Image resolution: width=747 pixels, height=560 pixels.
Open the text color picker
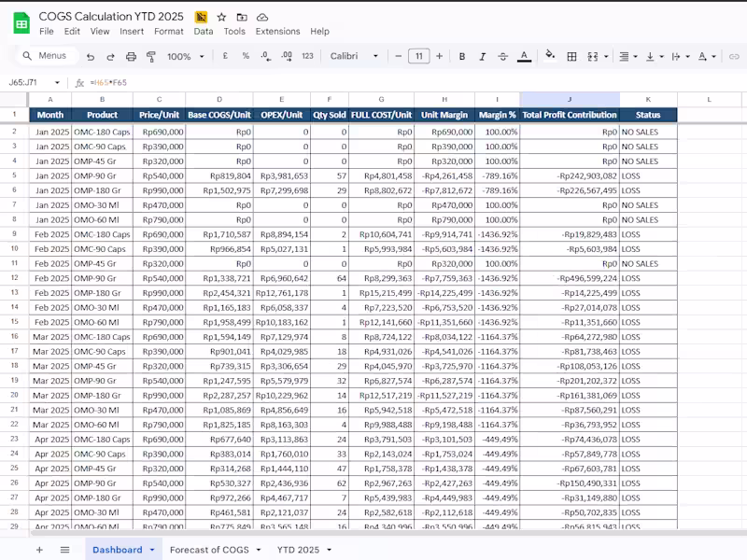pyautogui.click(x=525, y=56)
